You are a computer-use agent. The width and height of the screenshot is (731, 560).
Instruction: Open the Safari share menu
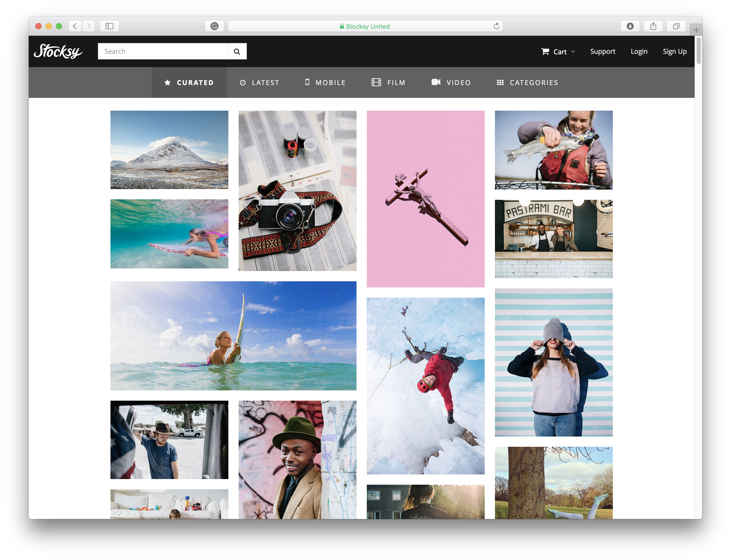click(x=653, y=26)
